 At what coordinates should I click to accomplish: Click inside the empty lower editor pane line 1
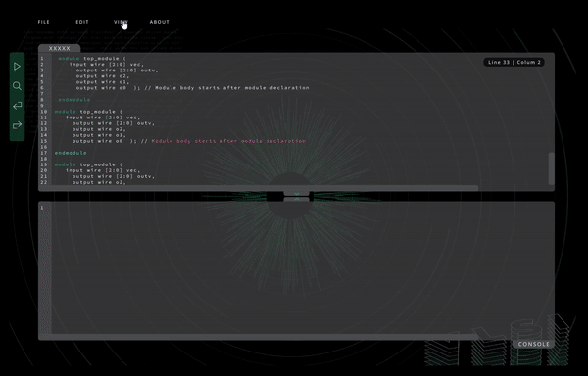point(303,208)
